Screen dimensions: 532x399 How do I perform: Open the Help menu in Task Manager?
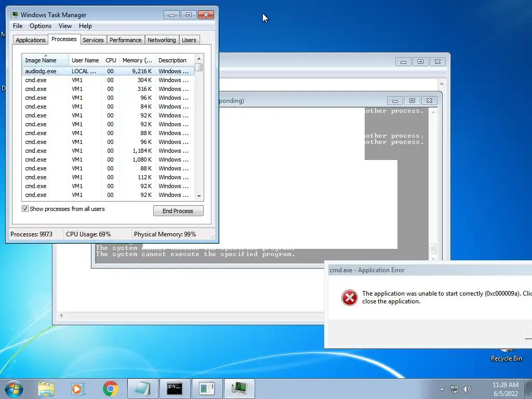85,26
